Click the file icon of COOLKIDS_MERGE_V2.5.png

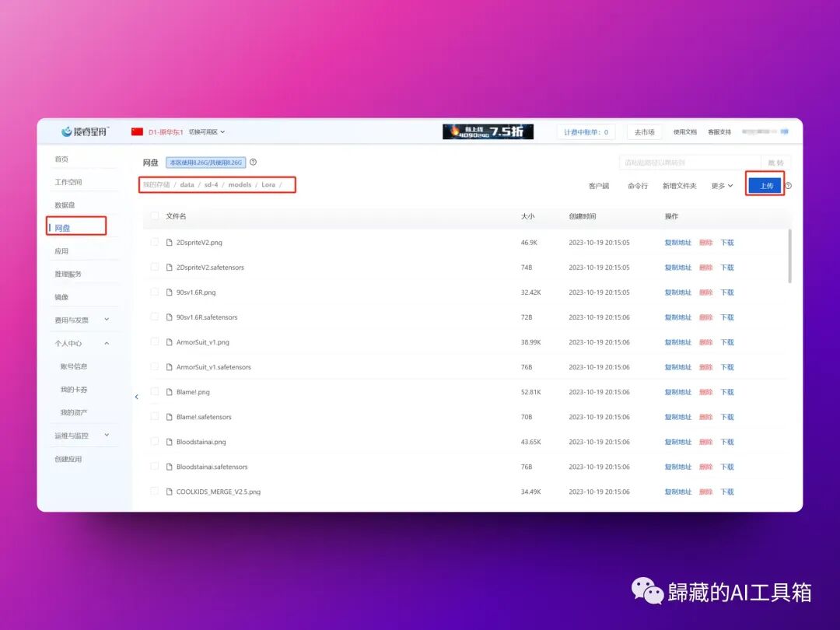[170, 492]
